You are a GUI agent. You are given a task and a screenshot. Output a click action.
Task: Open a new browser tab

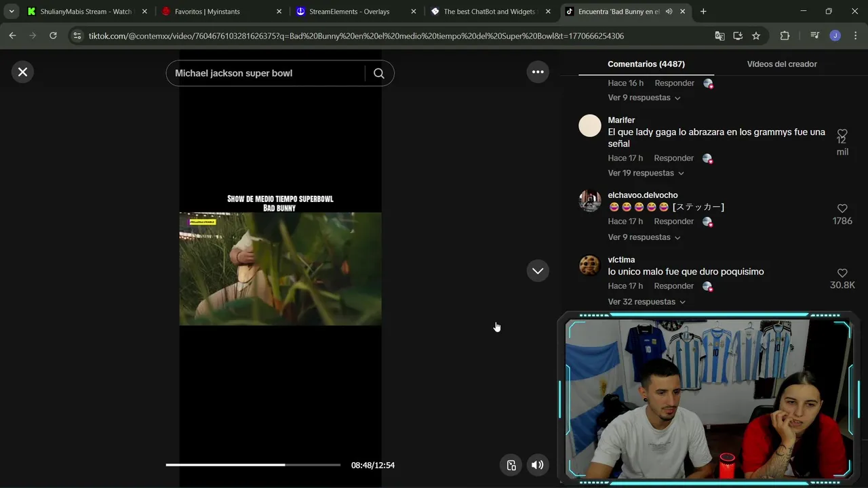click(703, 12)
